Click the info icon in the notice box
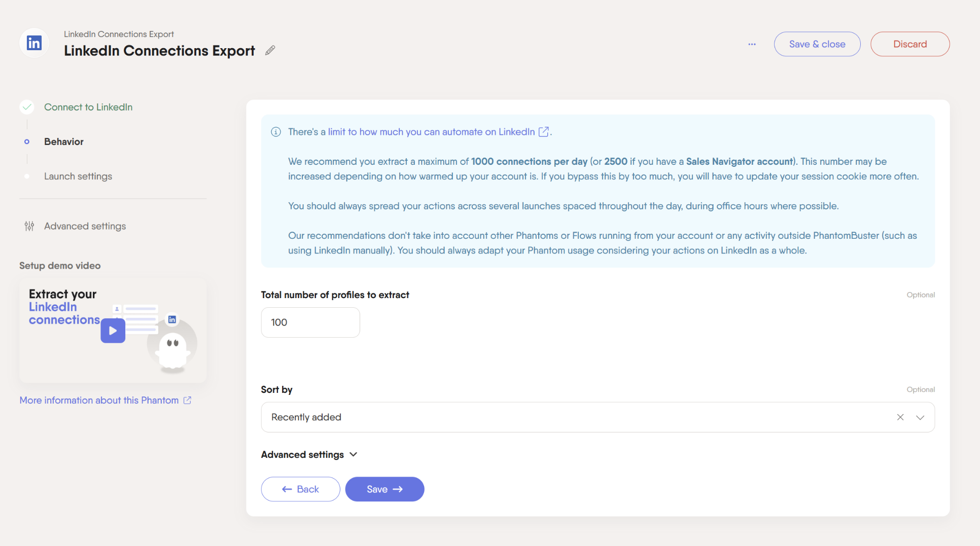This screenshot has height=546, width=980. tap(276, 132)
